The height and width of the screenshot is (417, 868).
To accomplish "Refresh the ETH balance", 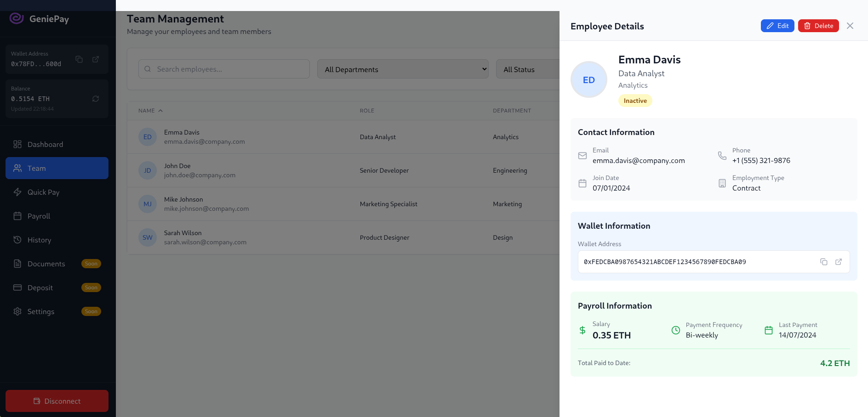I will (x=96, y=99).
